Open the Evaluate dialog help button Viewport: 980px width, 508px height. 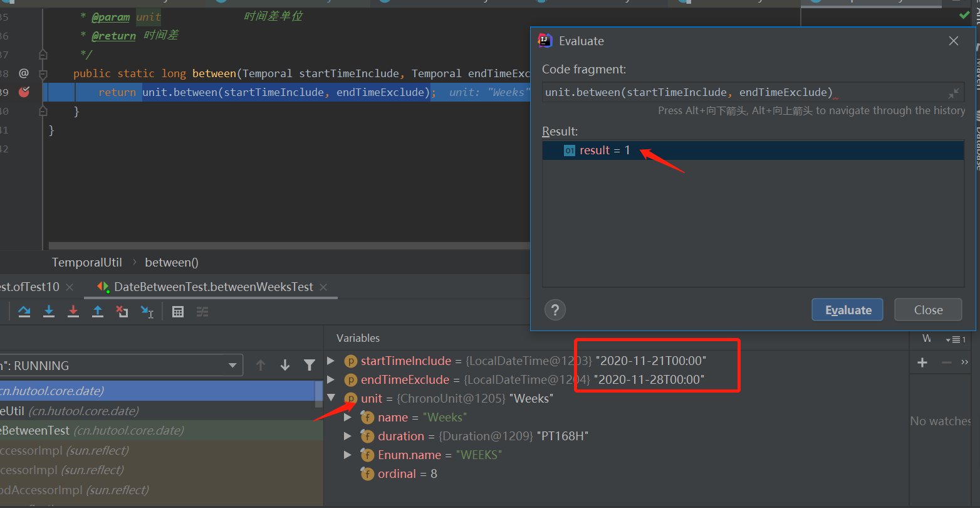point(555,310)
